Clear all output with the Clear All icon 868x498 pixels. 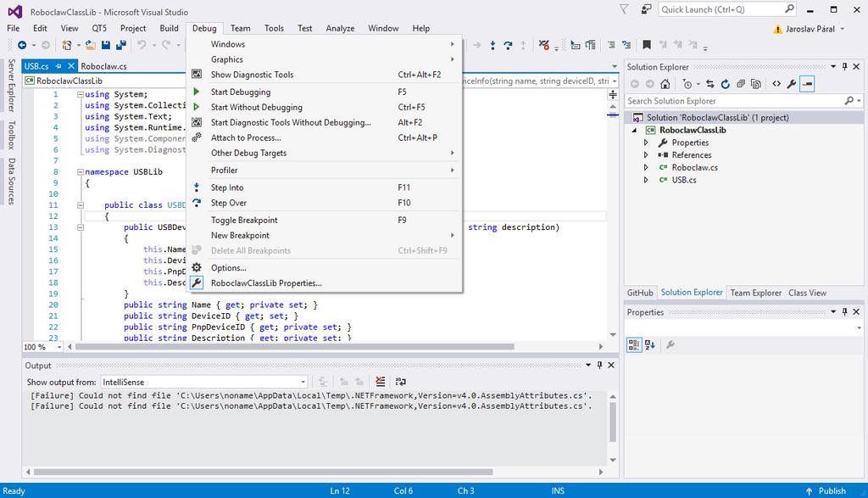(381, 382)
